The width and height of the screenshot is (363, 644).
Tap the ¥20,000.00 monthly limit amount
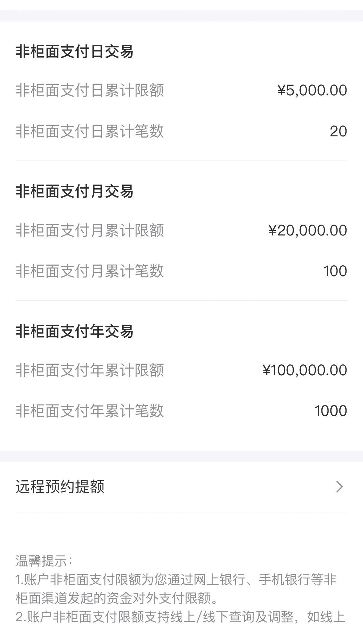click(308, 231)
